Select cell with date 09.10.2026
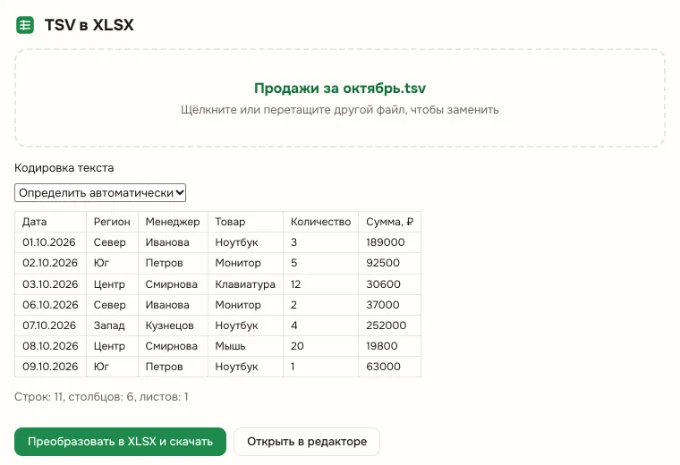680x465 pixels. (50, 367)
